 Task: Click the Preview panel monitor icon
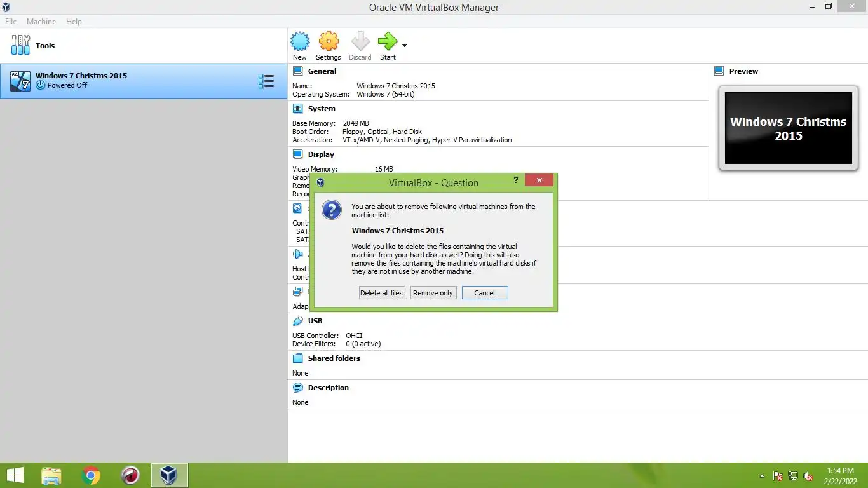719,71
